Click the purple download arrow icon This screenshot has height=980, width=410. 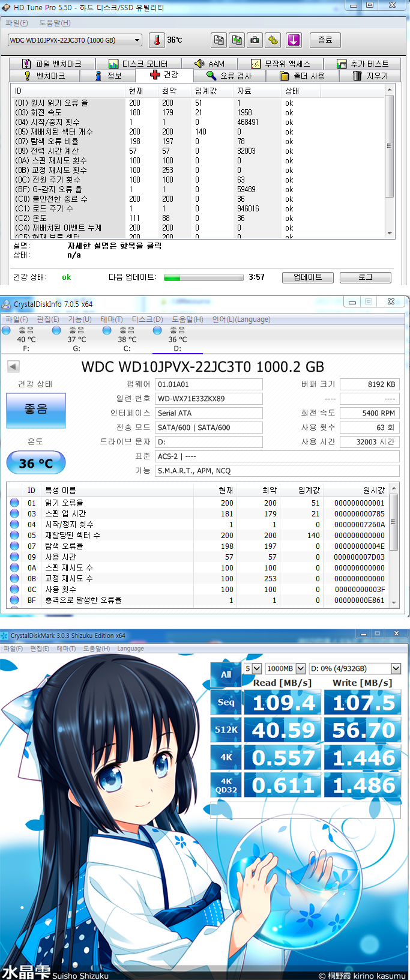pyautogui.click(x=293, y=40)
